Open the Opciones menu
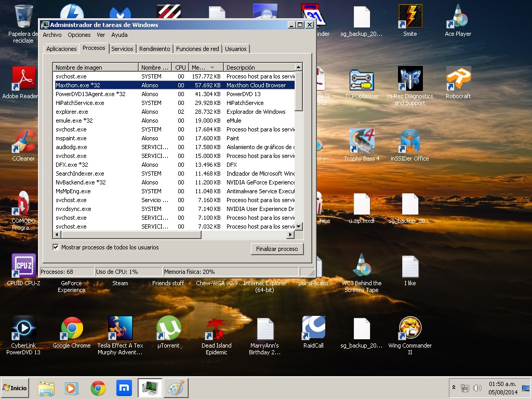The width and height of the screenshot is (532, 399). tap(79, 35)
